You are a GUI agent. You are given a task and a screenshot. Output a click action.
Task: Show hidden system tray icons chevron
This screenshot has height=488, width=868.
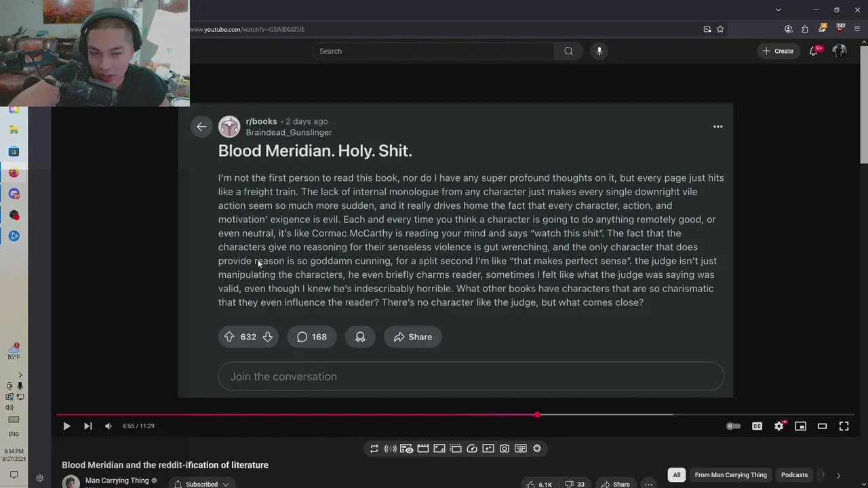click(20, 375)
